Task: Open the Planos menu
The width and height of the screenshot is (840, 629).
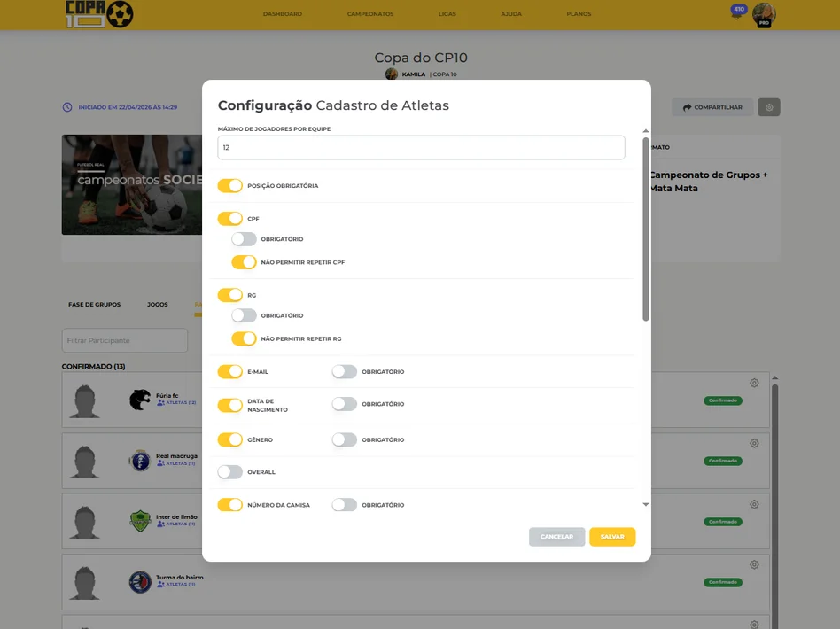Action: pyautogui.click(x=579, y=14)
